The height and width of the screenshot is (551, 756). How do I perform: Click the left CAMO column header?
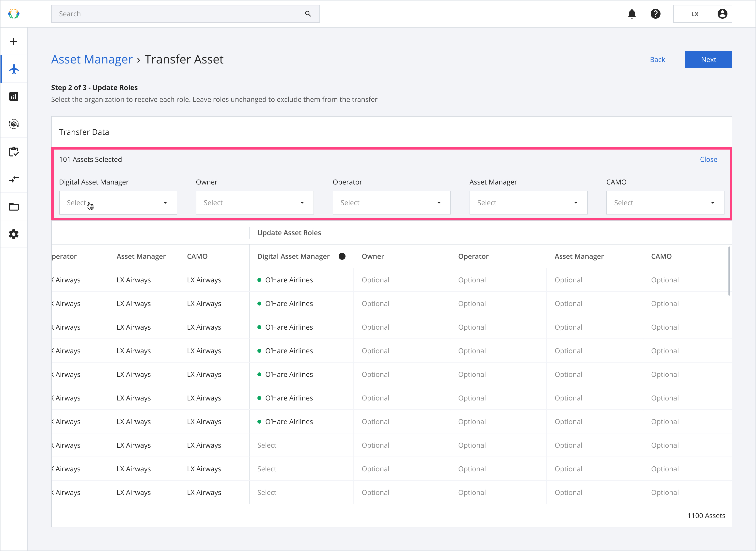pos(197,256)
